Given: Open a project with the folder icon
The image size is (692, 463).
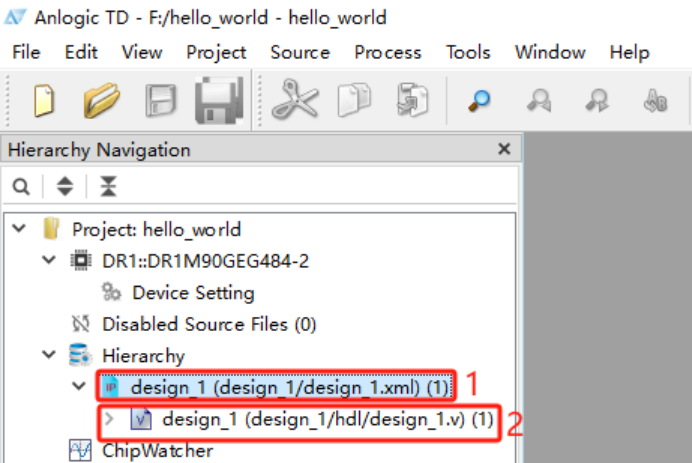Looking at the screenshot, I should tap(102, 101).
